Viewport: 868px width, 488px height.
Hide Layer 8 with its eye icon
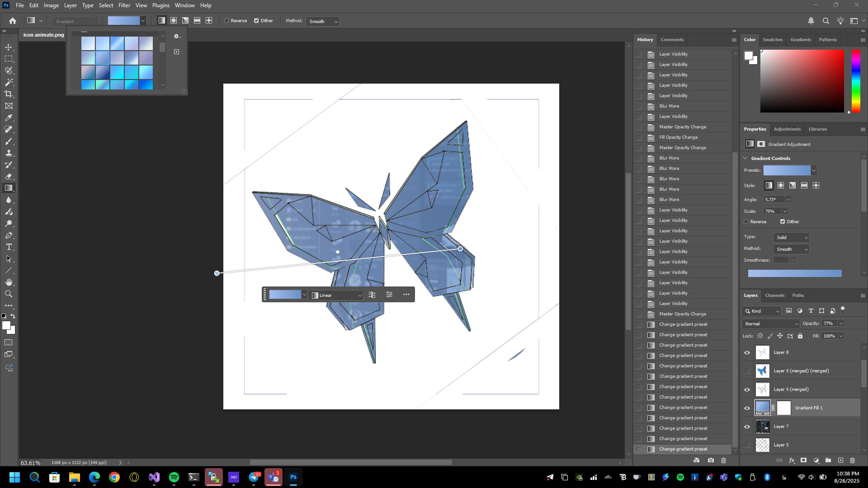747,352
